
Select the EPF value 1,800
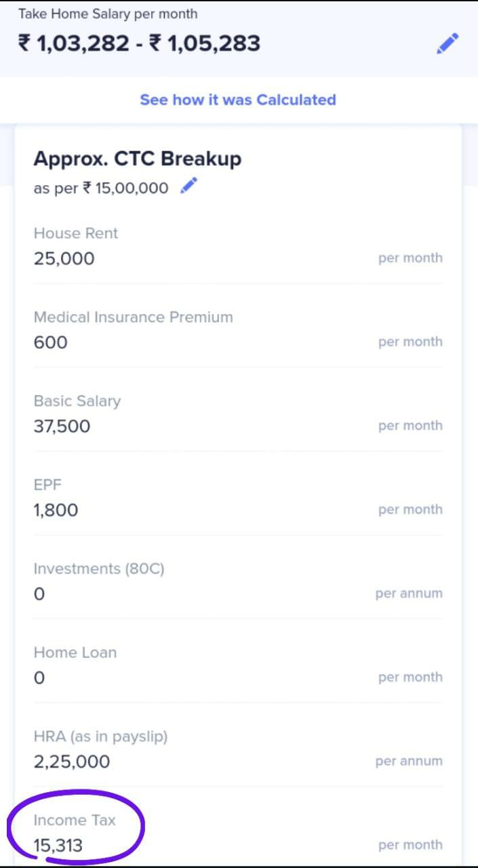(x=56, y=510)
